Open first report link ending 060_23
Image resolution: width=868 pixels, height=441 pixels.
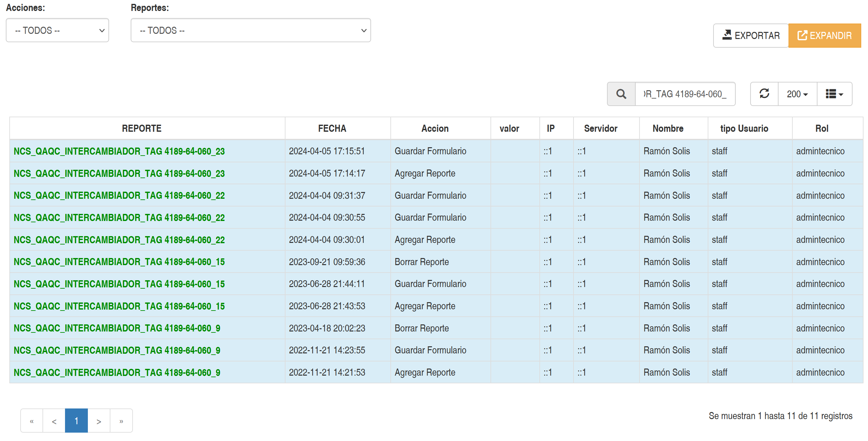coord(119,151)
